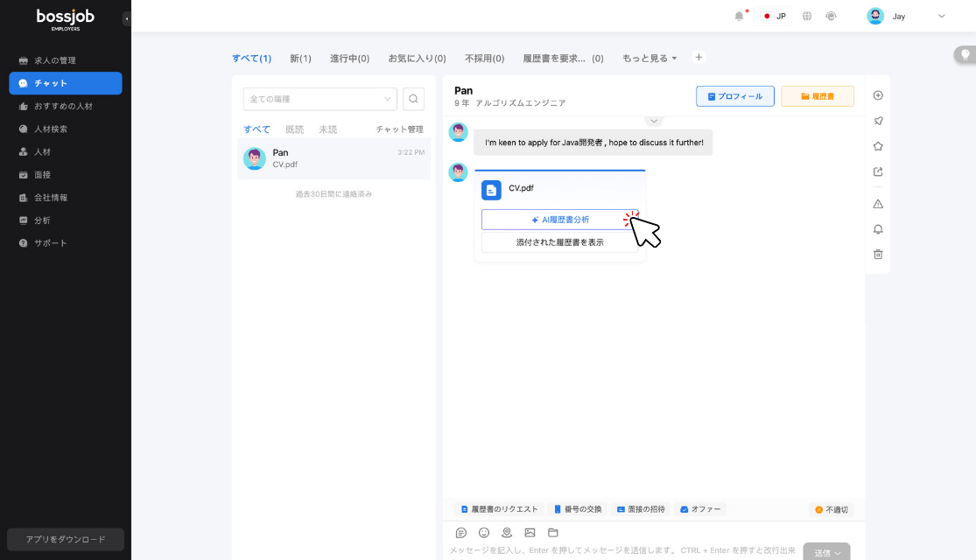The height and width of the screenshot is (560, 976).
Task: Open the share icon in the right sidebar
Action: (877, 171)
